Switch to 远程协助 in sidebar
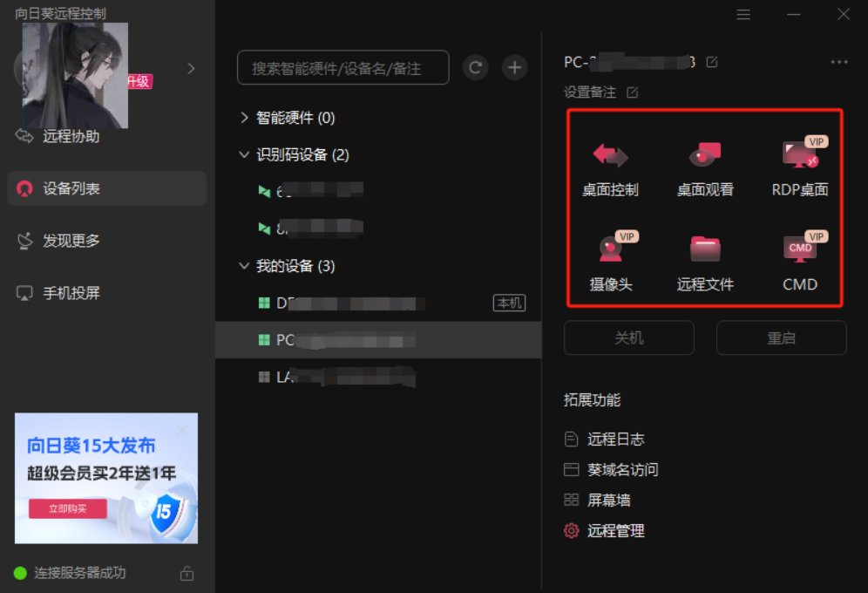The width and height of the screenshot is (868, 593). 71,136
